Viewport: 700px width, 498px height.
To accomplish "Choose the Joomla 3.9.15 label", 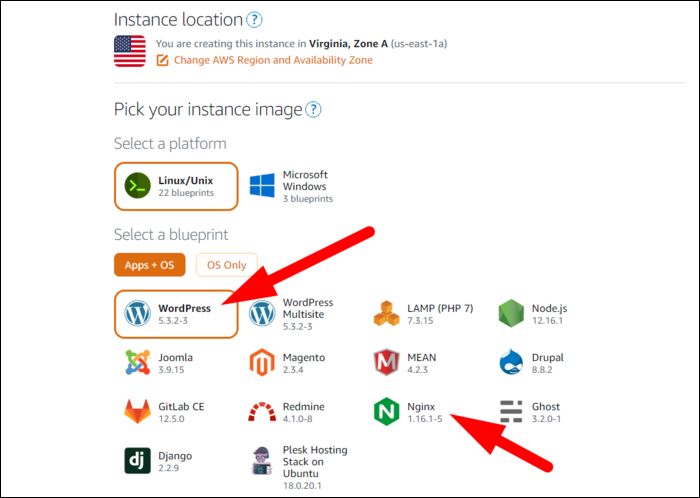I will pos(175,363).
